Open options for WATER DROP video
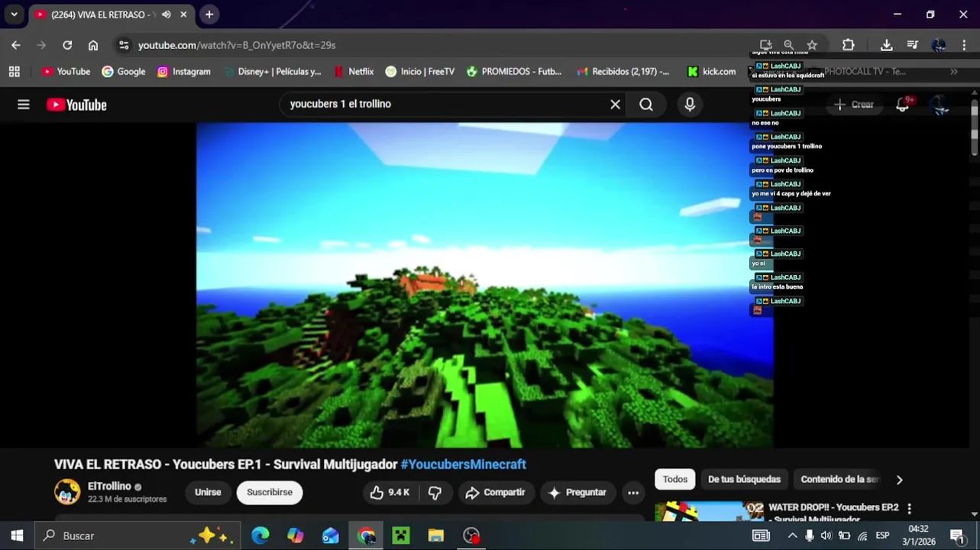The image size is (980, 550). coord(909,509)
